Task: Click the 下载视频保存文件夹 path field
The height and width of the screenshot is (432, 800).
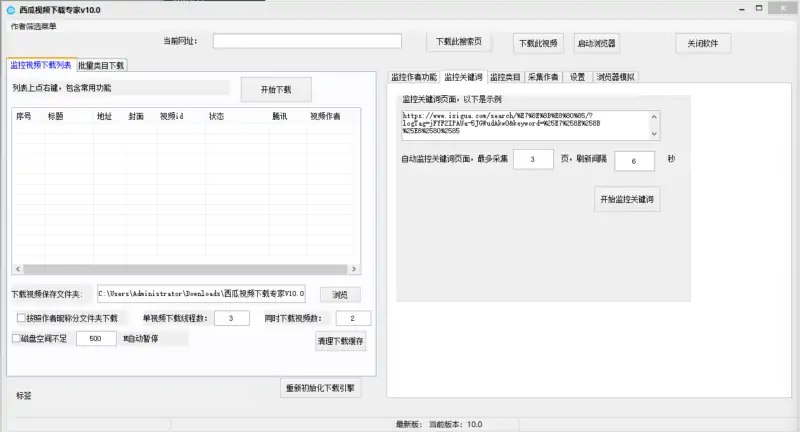Action: click(x=202, y=294)
